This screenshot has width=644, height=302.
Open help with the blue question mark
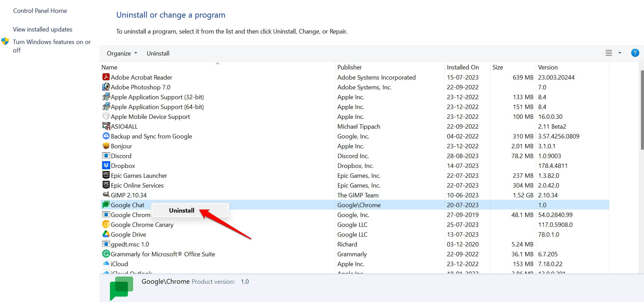pyautogui.click(x=635, y=53)
